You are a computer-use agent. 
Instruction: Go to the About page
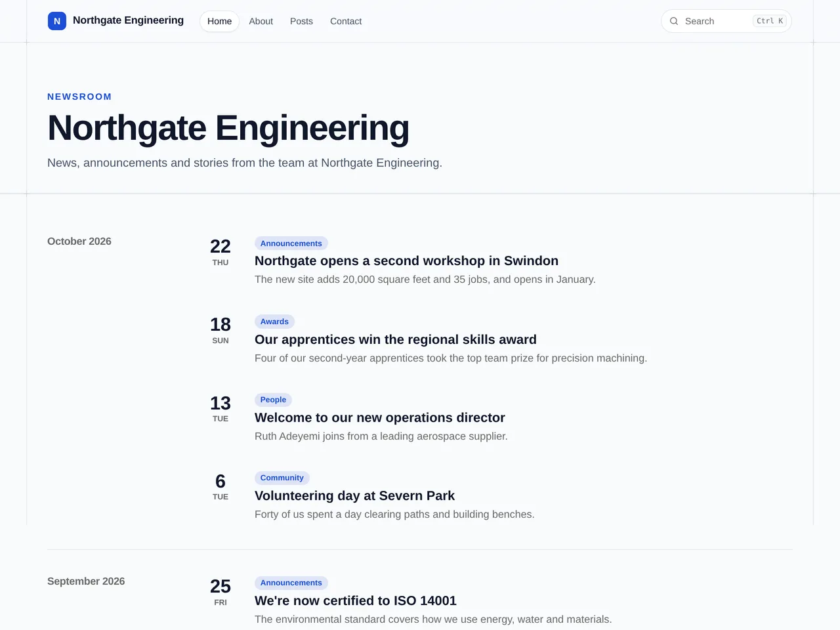[261, 21]
